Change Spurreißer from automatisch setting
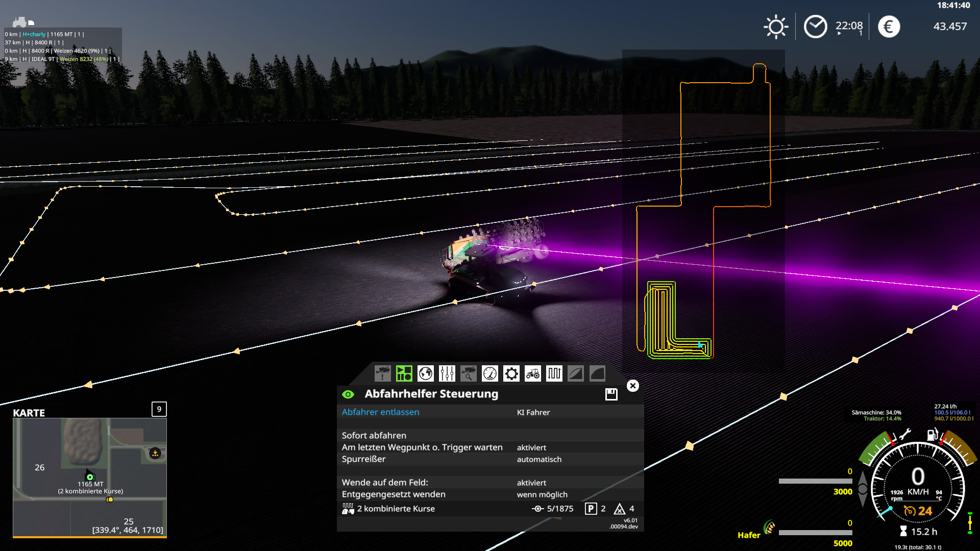The height and width of the screenshot is (551, 980). point(538,459)
